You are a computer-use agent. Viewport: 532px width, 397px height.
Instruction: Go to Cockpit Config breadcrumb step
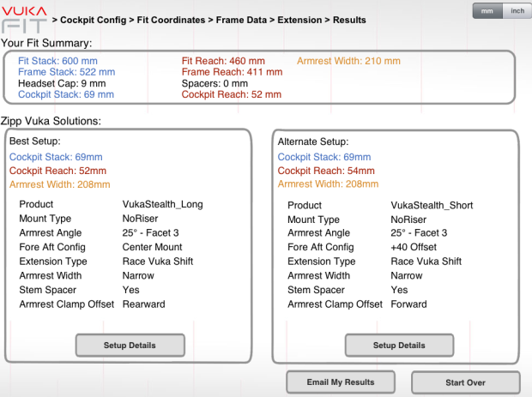pos(97,20)
